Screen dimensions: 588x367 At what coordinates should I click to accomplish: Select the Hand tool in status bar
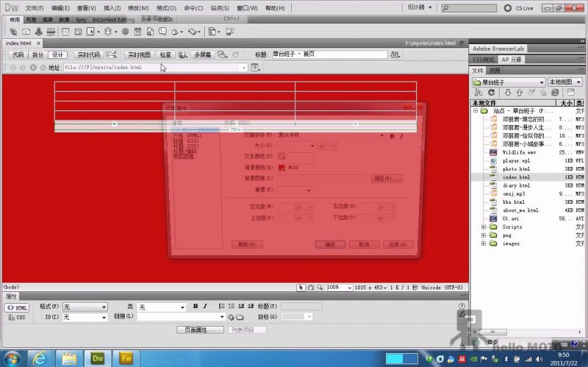[x=310, y=287]
